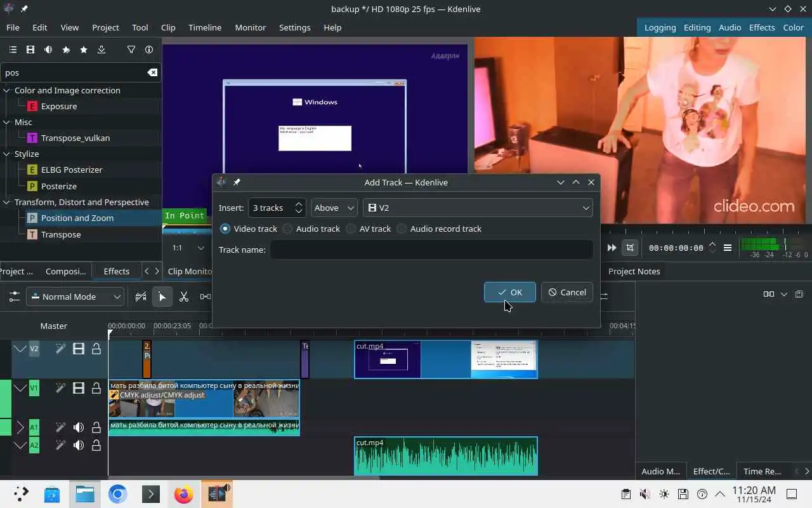The image size is (812, 508).
Task: Cancel the Add Track dialog
Action: coord(567,292)
